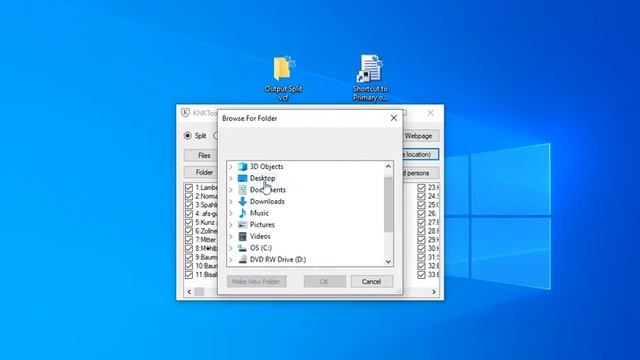The width and height of the screenshot is (640, 360).
Task: Select the Desktop folder icon in tree
Action: (242, 178)
